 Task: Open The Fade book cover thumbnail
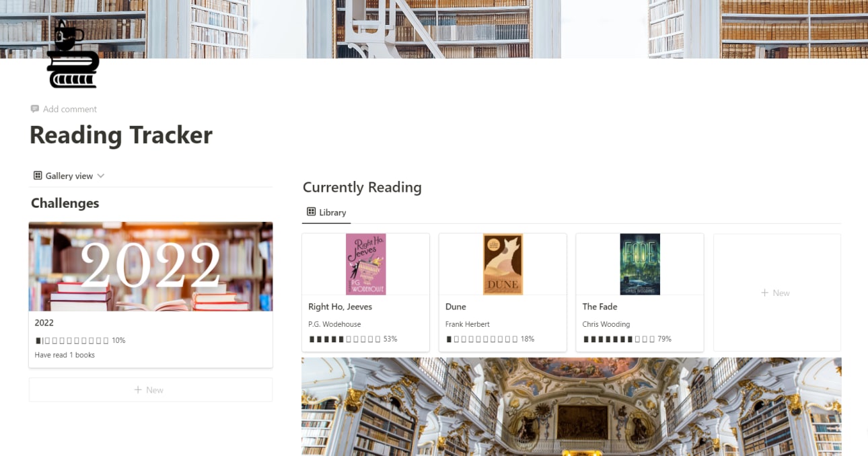(x=640, y=264)
